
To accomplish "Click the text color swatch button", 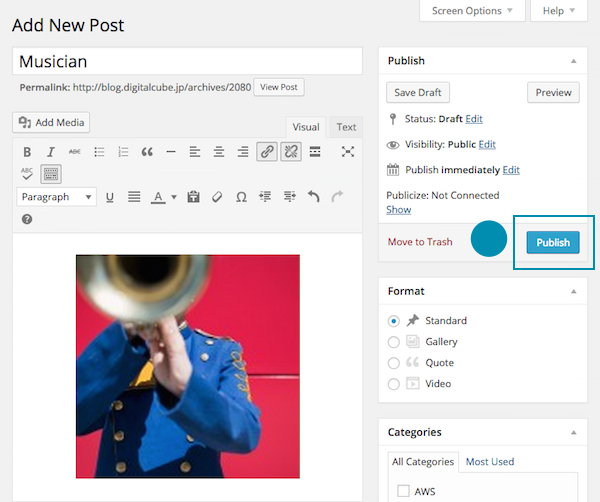I will 157,197.
